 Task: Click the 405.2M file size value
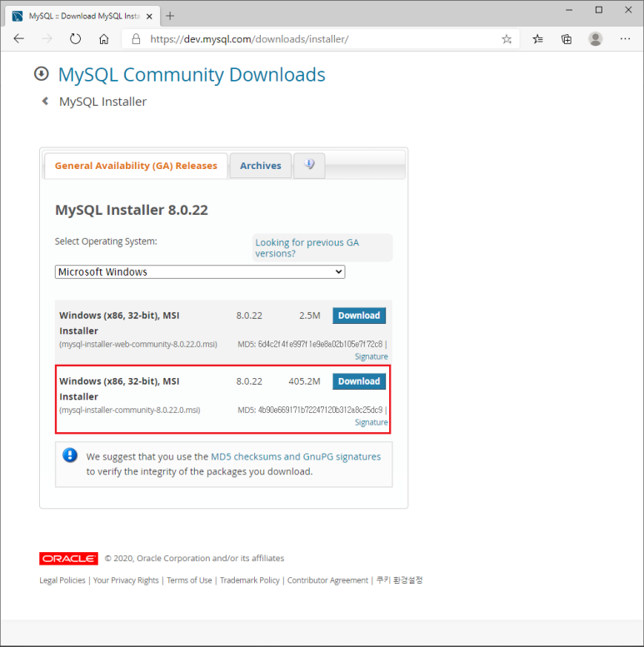coord(304,381)
